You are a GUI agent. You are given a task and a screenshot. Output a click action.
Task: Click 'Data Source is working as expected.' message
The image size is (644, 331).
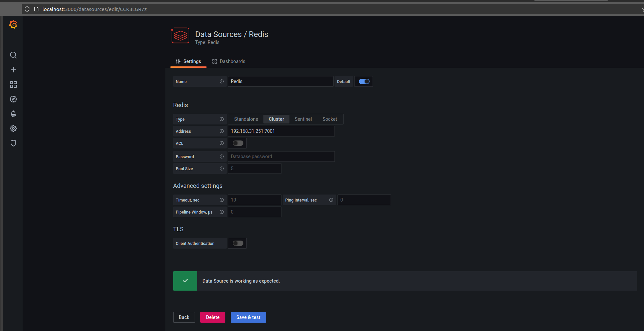pyautogui.click(x=241, y=281)
